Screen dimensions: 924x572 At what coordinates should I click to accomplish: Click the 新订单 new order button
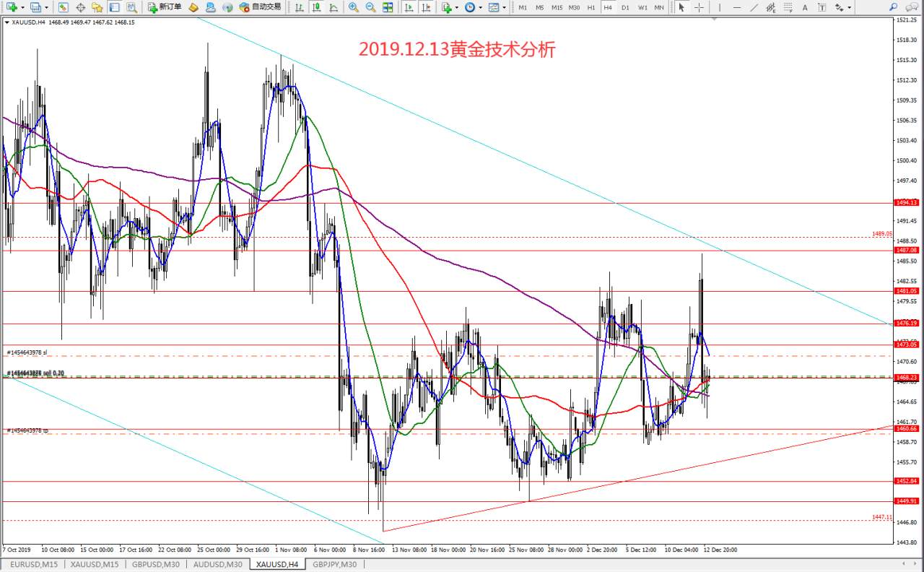[x=165, y=7]
